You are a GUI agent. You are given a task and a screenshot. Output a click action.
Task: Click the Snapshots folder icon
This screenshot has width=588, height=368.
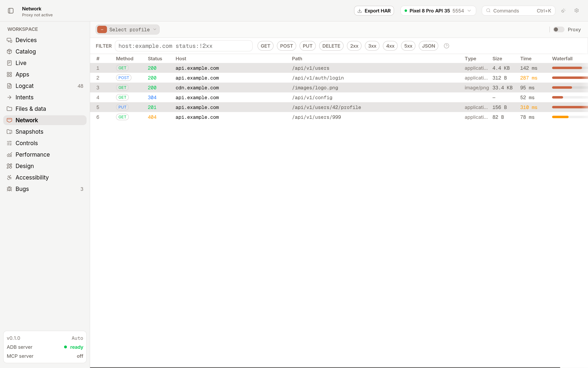(9, 132)
